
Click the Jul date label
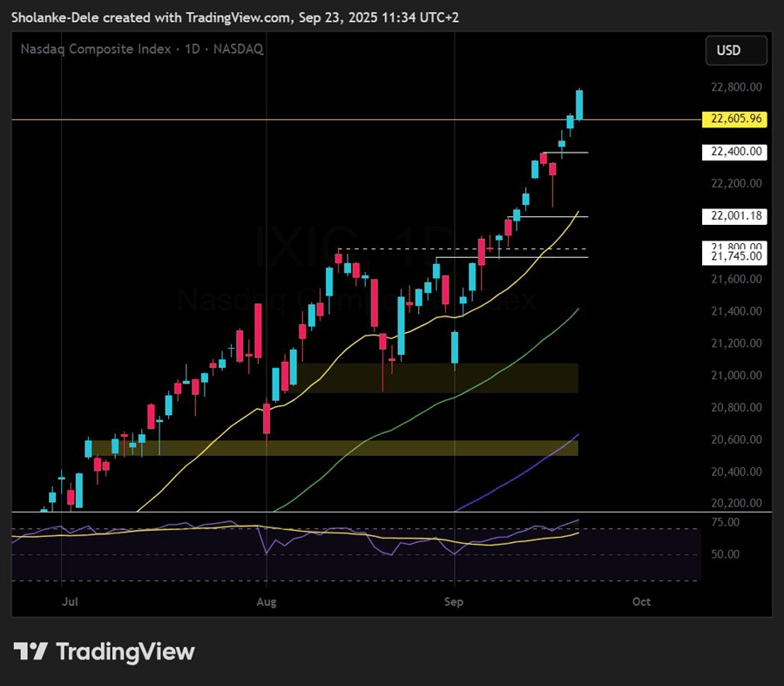70,601
